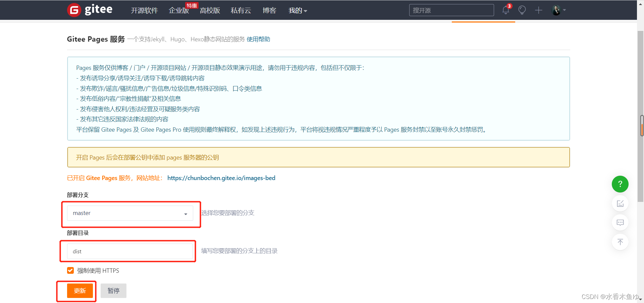Screen dimensions: 644x303
Task: Click the 已开启 Gitee Pages 服务 status text
Action: (x=115, y=178)
